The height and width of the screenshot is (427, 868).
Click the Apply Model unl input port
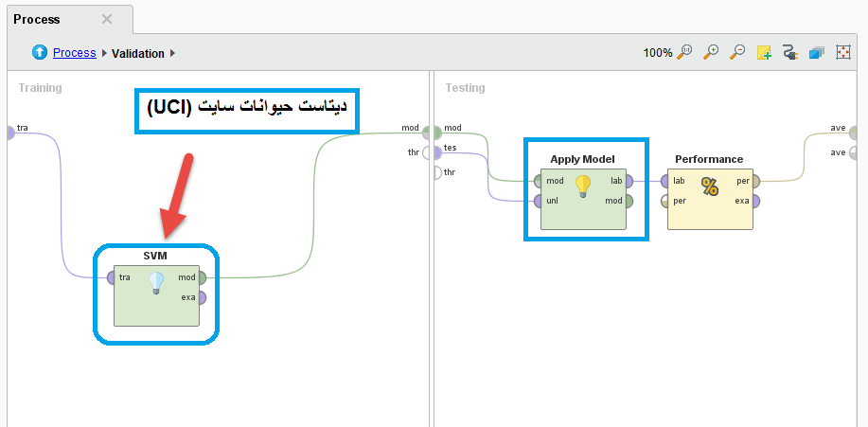click(x=538, y=201)
